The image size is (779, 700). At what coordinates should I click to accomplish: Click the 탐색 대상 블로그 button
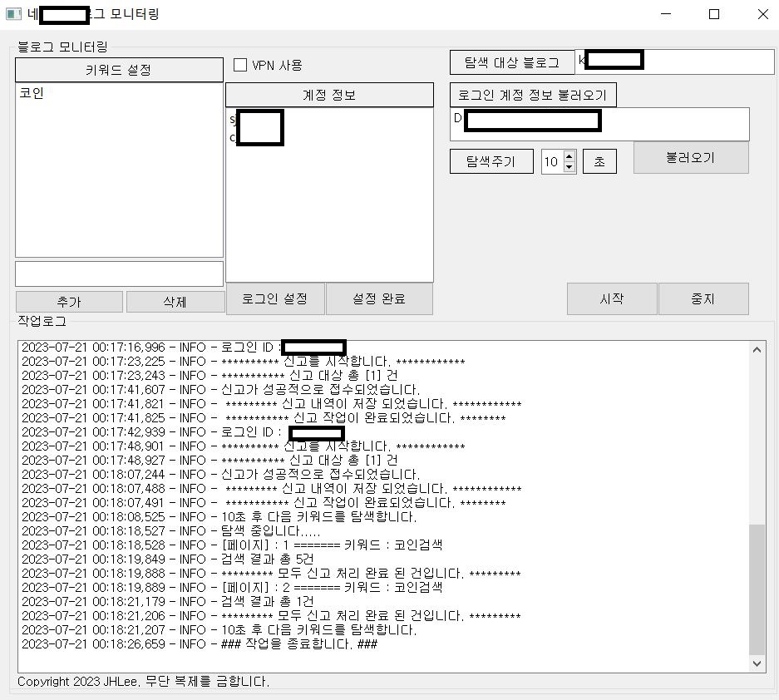point(511,62)
